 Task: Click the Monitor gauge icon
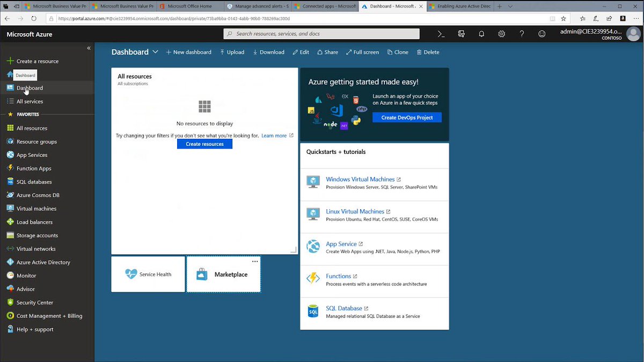[10, 276]
